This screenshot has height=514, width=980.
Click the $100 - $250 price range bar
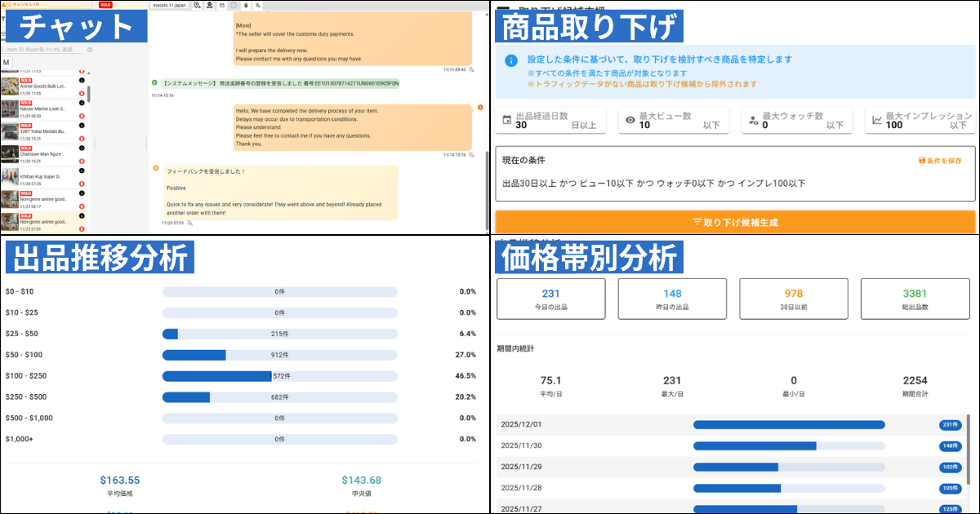click(x=279, y=376)
